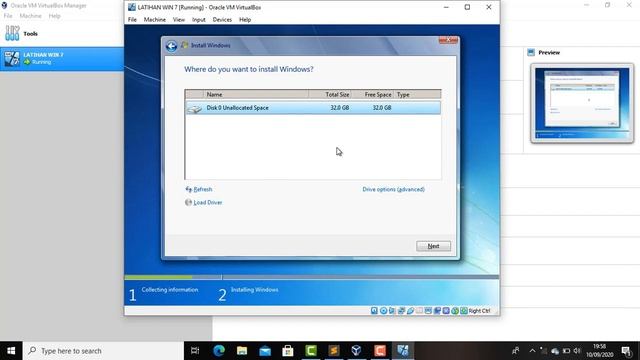Screen dimensions: 640x360
Task: Click the Type column header
Action: (x=418, y=94)
